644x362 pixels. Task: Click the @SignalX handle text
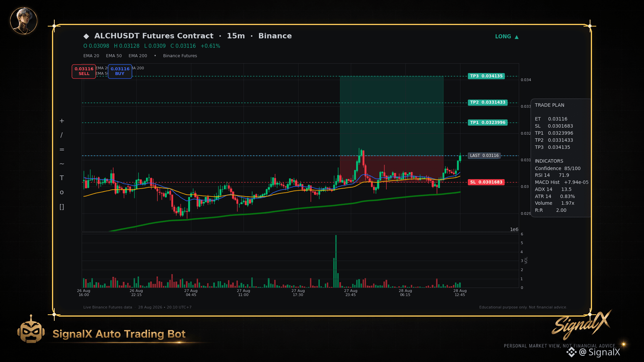tap(600, 352)
